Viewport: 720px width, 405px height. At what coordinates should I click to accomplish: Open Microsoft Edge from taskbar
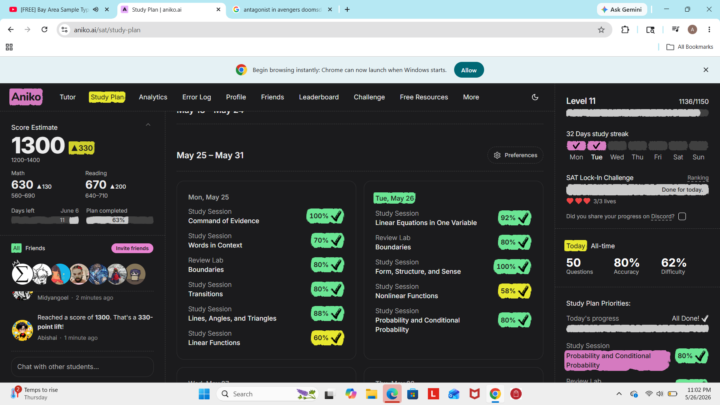tap(392, 394)
